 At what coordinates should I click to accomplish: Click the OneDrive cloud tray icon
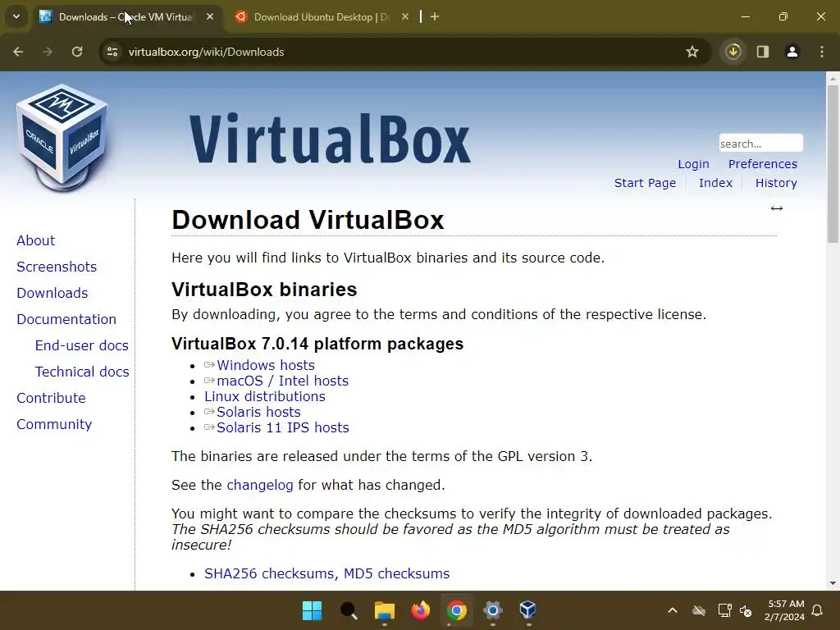coord(699,610)
